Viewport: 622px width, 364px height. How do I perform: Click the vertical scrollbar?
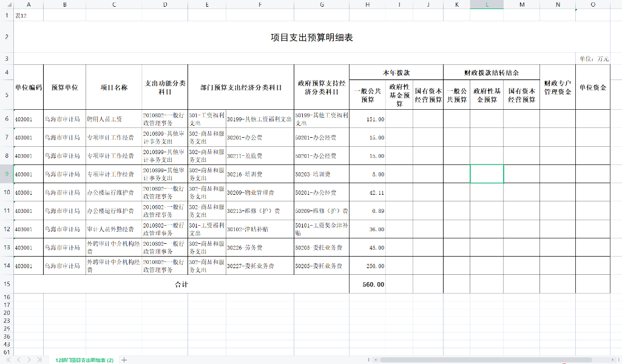pyautogui.click(x=618, y=182)
